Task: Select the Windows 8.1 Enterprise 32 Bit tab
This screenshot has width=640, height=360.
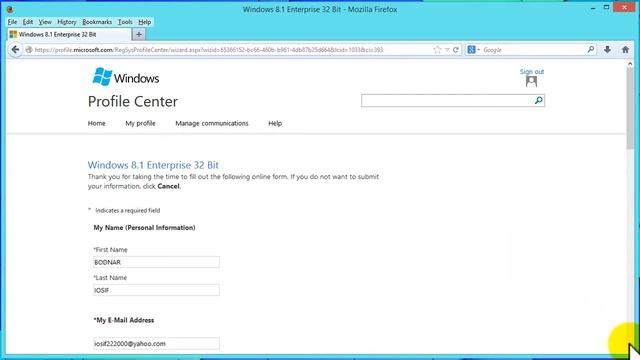Action: pos(69,35)
